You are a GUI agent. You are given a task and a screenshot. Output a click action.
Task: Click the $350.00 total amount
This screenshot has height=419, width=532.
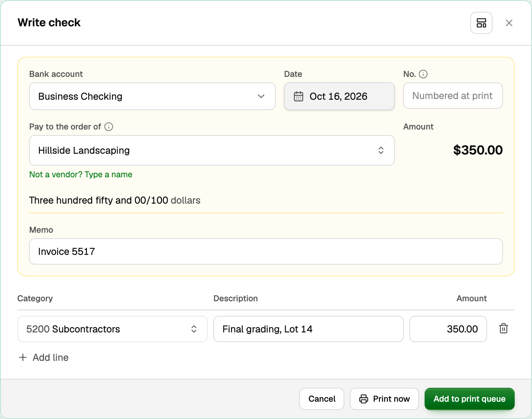point(478,150)
